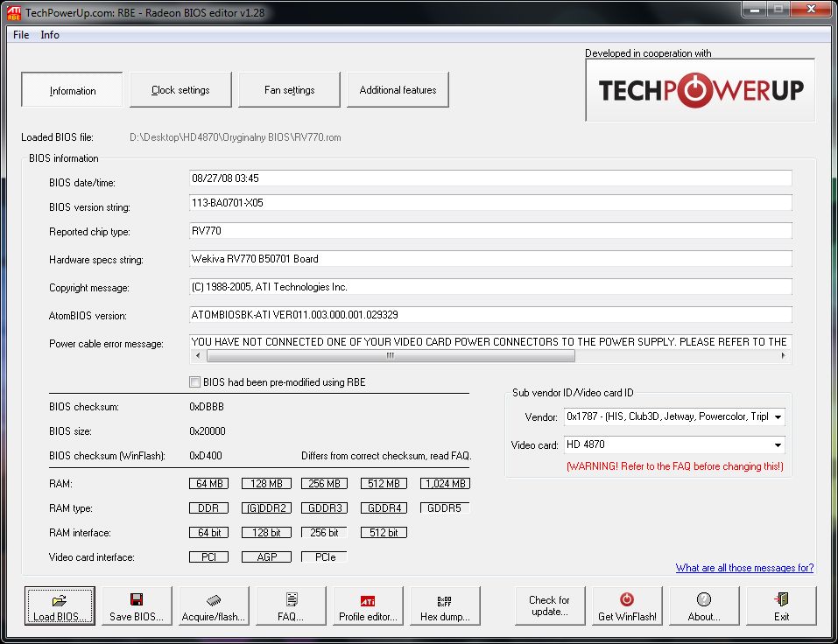Viewport: 838px width, 644px height.
Task: Click the Copyright message field
Action: point(490,287)
